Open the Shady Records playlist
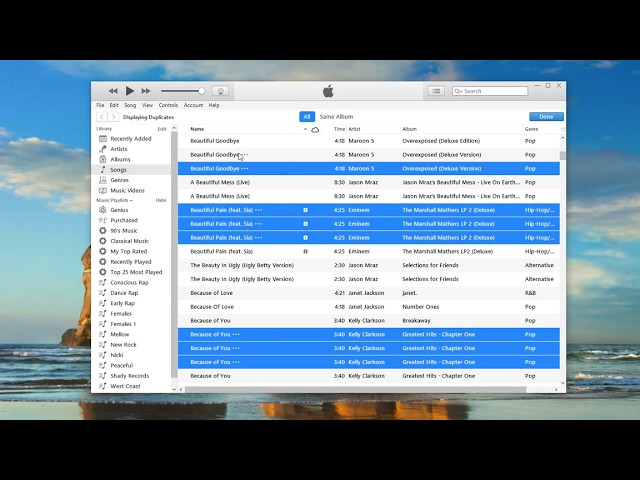Viewport: 640px width, 480px height. [129, 376]
